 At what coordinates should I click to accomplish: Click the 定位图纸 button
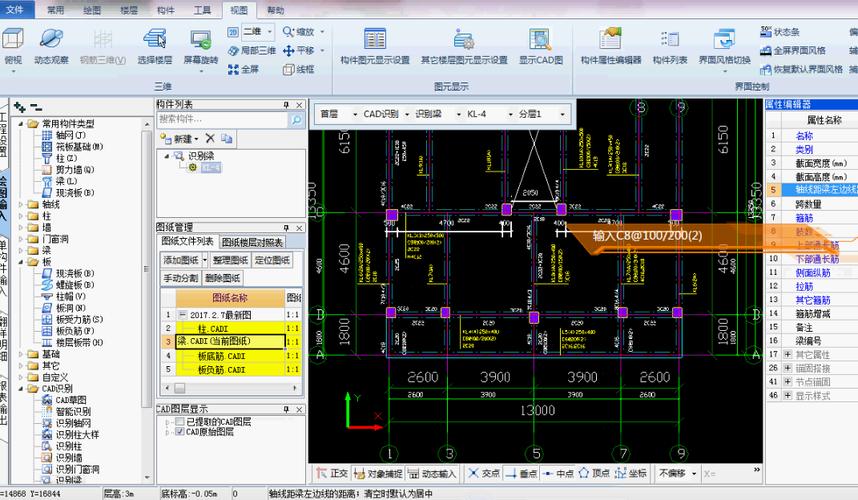[x=269, y=260]
